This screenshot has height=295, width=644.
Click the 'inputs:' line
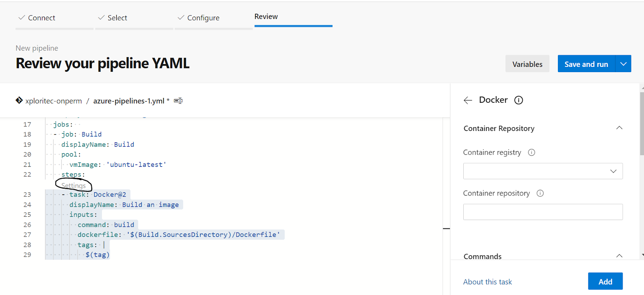coord(83,215)
